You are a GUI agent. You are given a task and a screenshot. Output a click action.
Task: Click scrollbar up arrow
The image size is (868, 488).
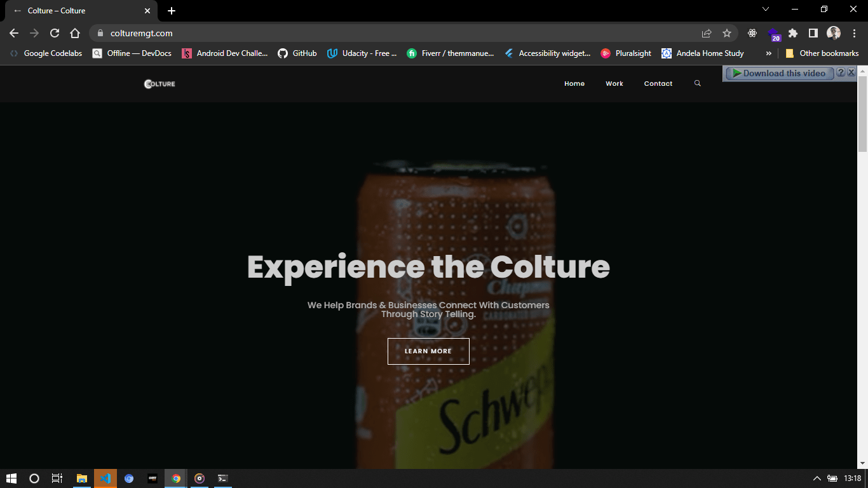click(x=862, y=70)
